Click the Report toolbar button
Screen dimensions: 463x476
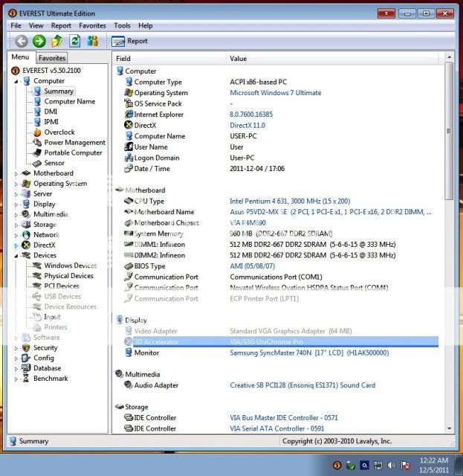pos(129,41)
